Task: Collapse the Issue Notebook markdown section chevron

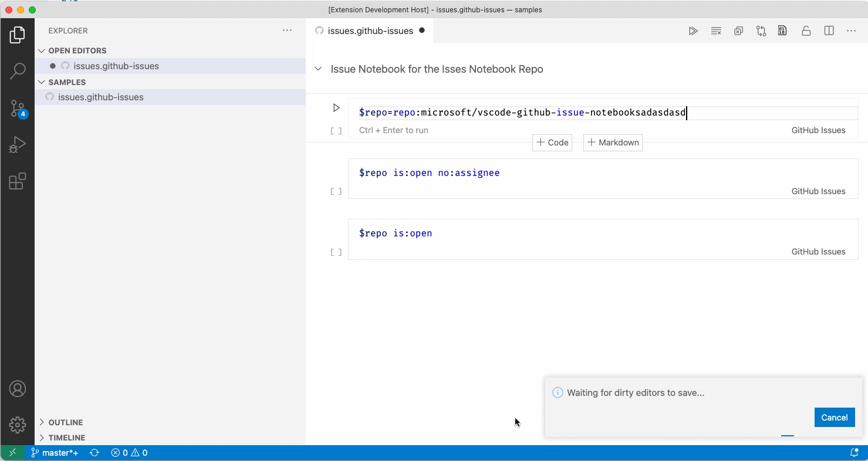Action: pos(318,69)
